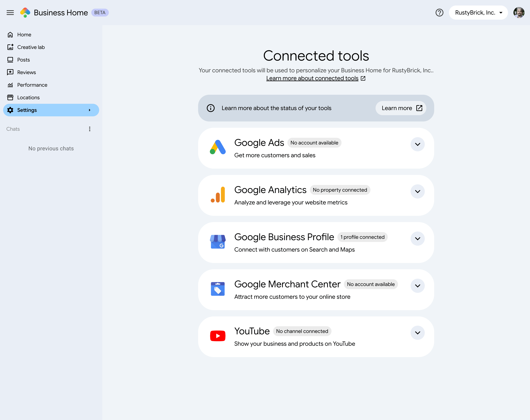The width and height of the screenshot is (530, 420).
Task: Expand the Google Analytics card
Action: (x=417, y=191)
